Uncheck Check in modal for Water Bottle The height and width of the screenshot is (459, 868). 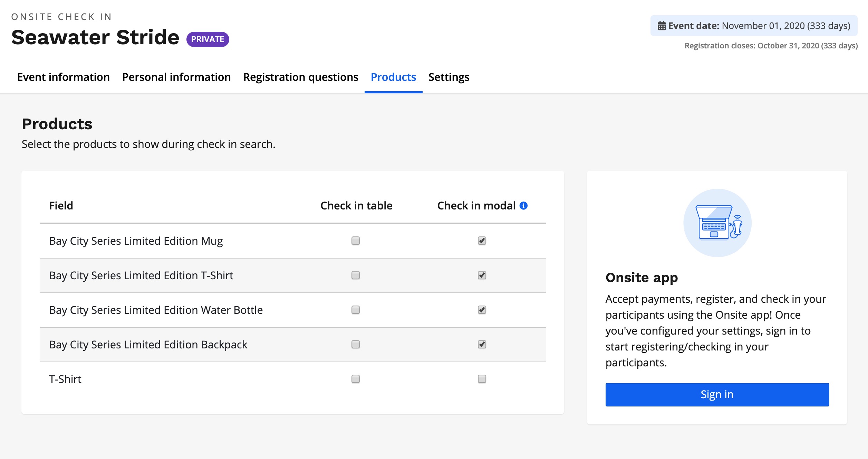point(482,310)
